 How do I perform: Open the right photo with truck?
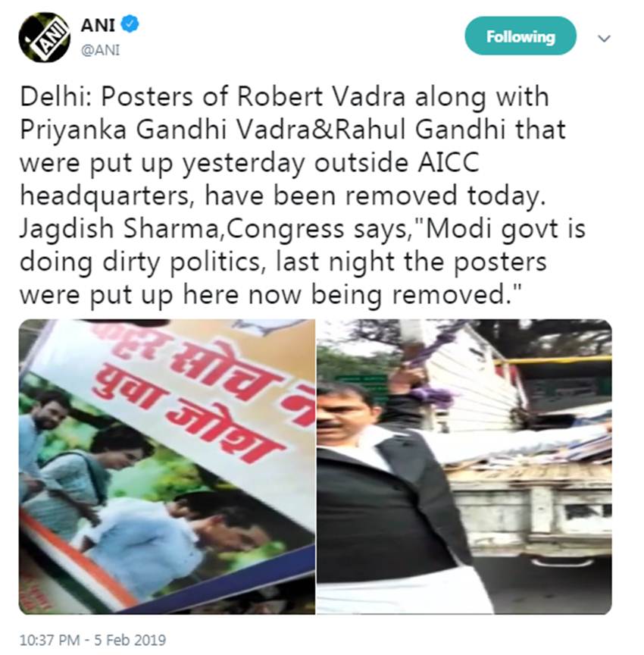[x=464, y=466]
